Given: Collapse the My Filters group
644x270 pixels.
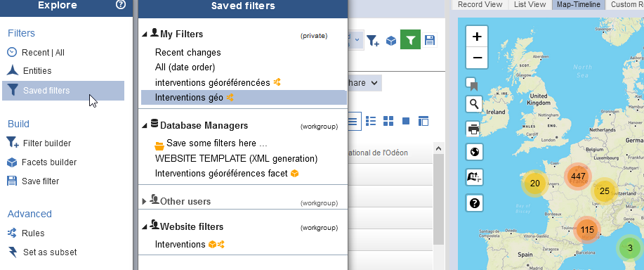Looking at the screenshot, I should [x=145, y=34].
